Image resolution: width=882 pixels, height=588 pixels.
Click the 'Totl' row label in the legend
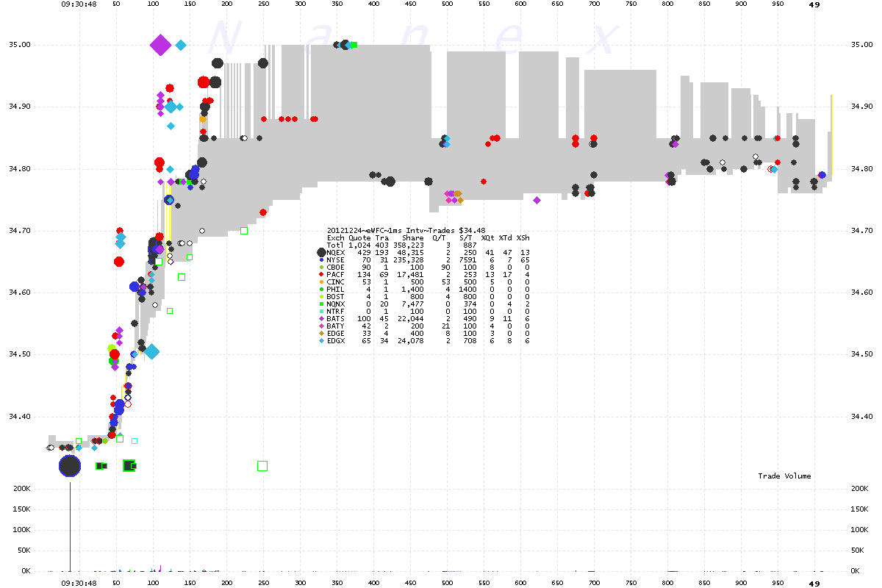point(336,245)
